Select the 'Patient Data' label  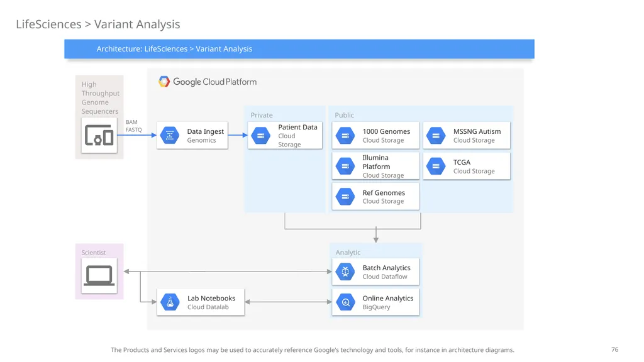297,127
